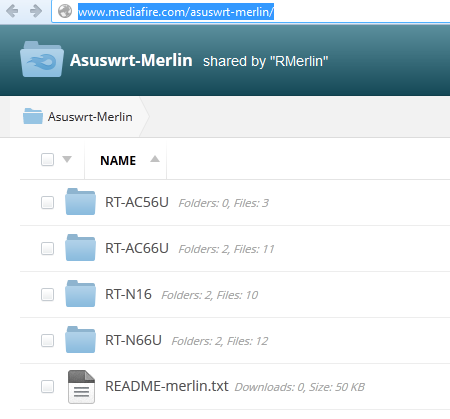Click the mediafire URL address bar

point(250,12)
